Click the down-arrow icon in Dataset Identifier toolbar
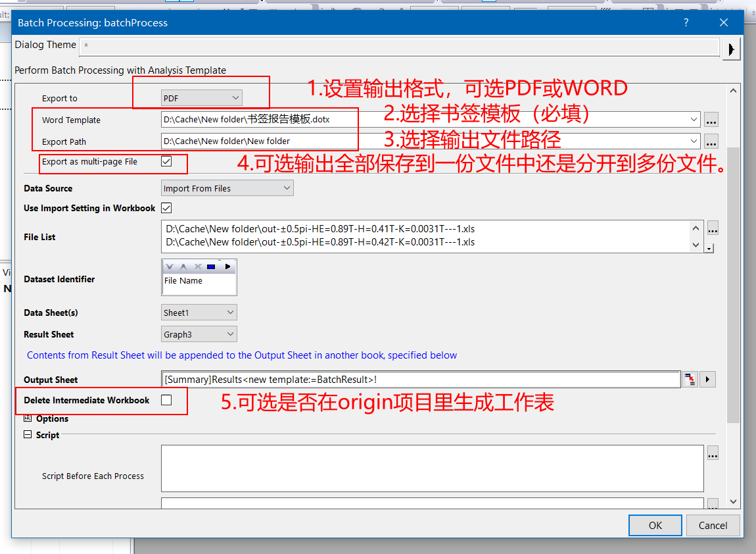This screenshot has height=554, width=756. (170, 266)
